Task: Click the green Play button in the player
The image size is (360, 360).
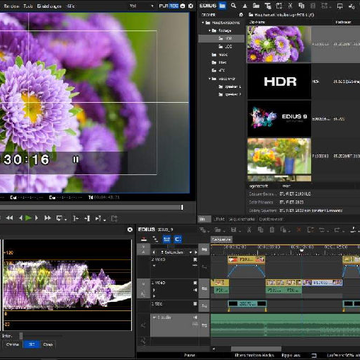Action: [28, 218]
